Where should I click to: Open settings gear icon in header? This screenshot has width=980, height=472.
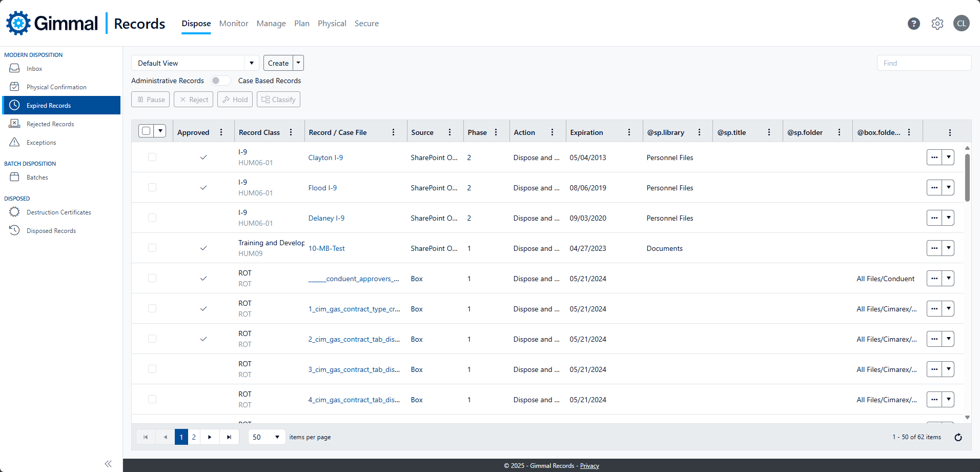[937, 24]
